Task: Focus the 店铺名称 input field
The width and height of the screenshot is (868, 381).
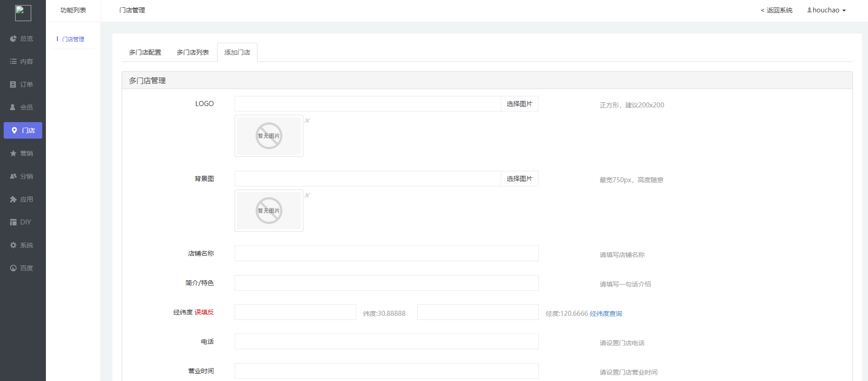Action: coord(386,253)
